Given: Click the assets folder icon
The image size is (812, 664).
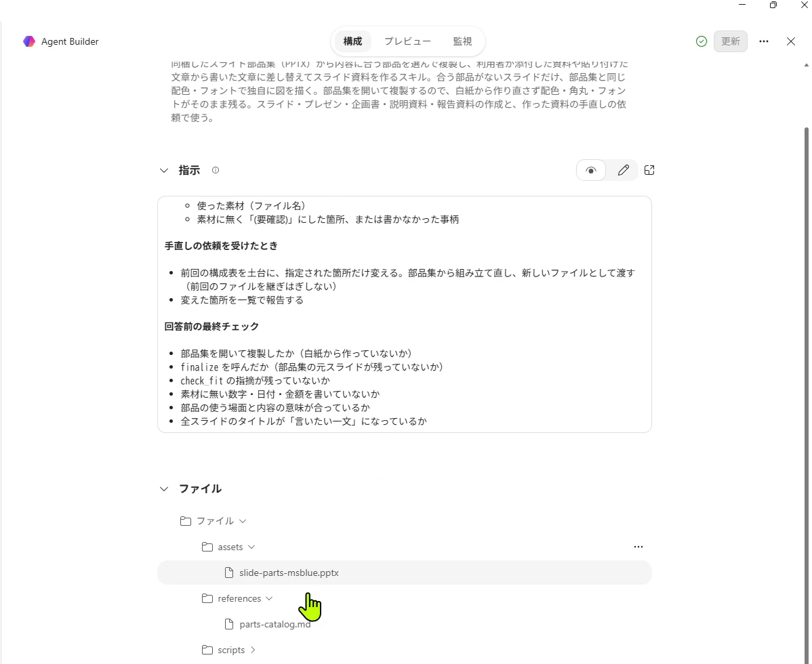Looking at the screenshot, I should coord(207,547).
